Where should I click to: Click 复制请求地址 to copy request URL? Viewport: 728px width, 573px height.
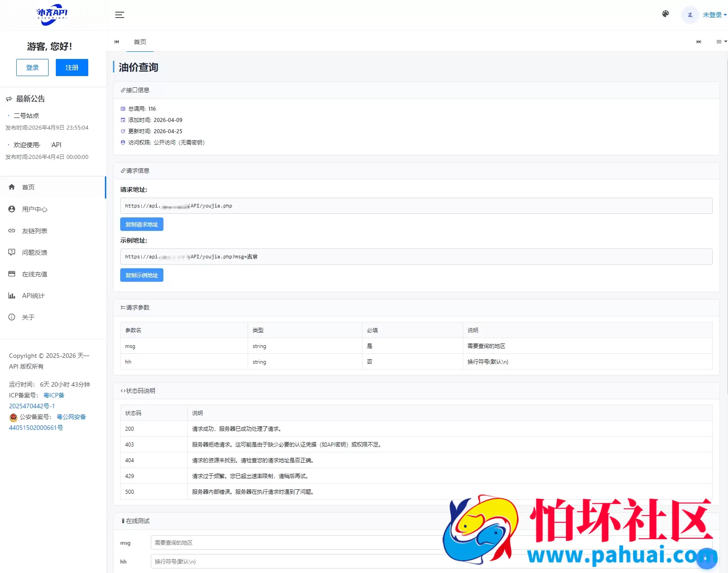(141, 224)
